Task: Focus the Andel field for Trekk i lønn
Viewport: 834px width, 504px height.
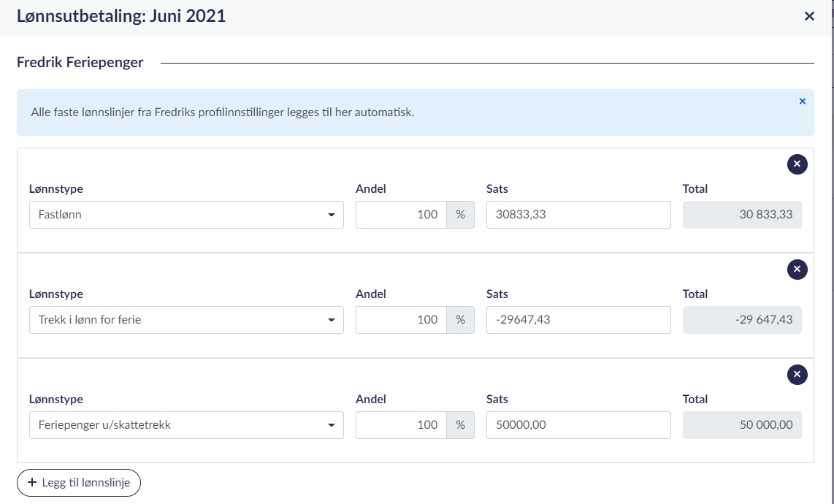Action: coord(401,320)
